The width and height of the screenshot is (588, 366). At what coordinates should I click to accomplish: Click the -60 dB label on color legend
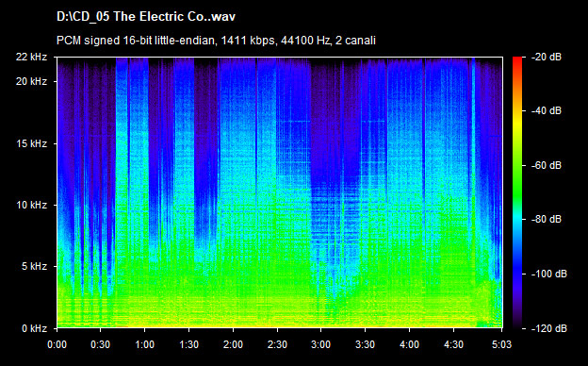(547, 165)
